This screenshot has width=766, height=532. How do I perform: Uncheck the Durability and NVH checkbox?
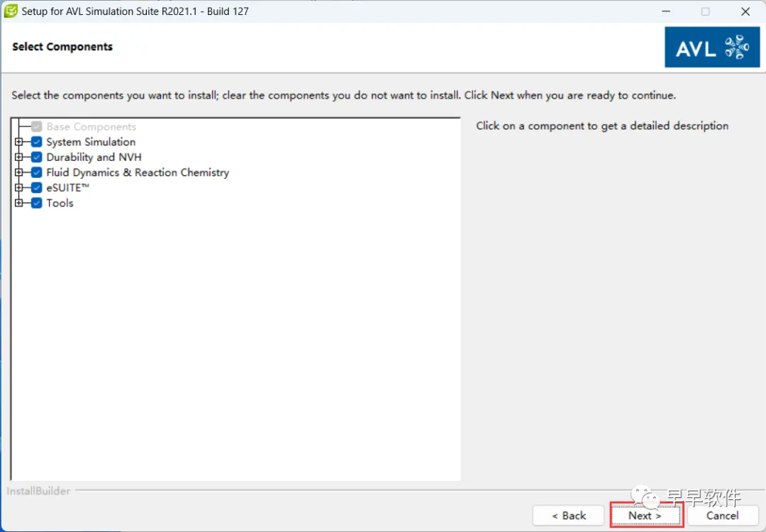[37, 157]
